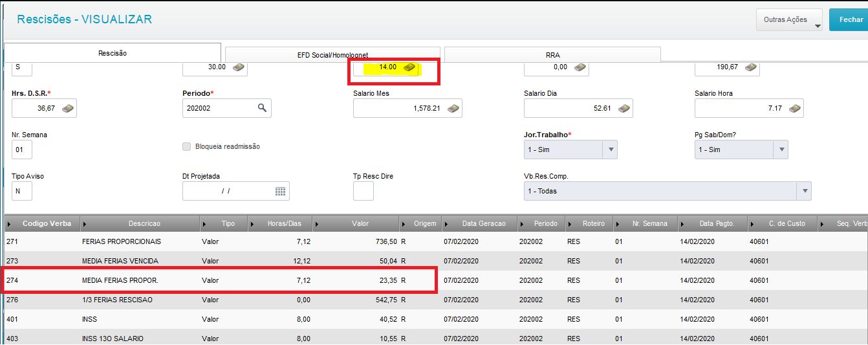Click calculator icon in Hrs. D.S.R. field
Viewport: 868px width, 345px height.
click(67, 108)
